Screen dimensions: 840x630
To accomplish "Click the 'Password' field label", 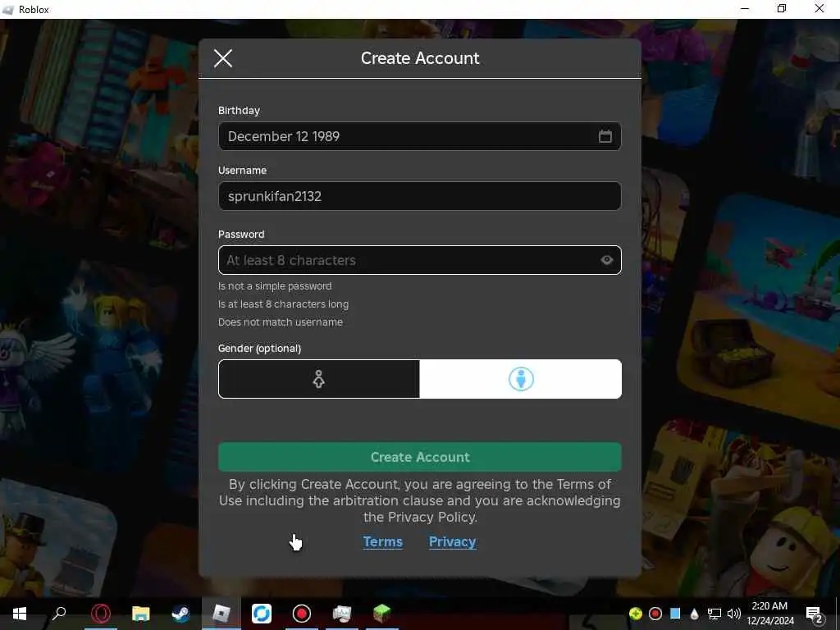I will [x=241, y=234].
